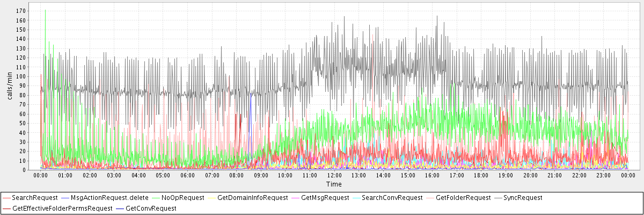Screen dimensions: 644x215
Task: Click the GetFolderRequest legend entry
Action: click(x=463, y=198)
